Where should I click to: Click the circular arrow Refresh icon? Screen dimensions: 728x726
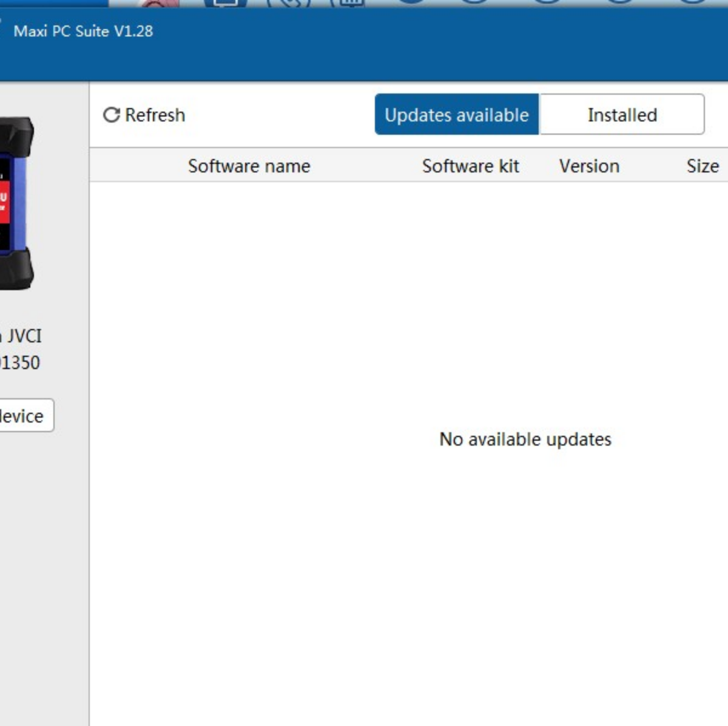[x=111, y=115]
